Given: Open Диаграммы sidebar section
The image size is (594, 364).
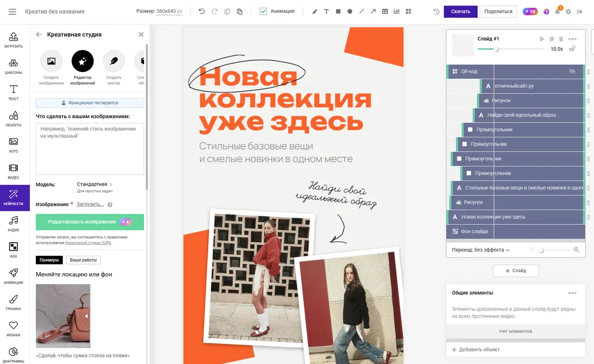Looking at the screenshot, I should point(13,355).
